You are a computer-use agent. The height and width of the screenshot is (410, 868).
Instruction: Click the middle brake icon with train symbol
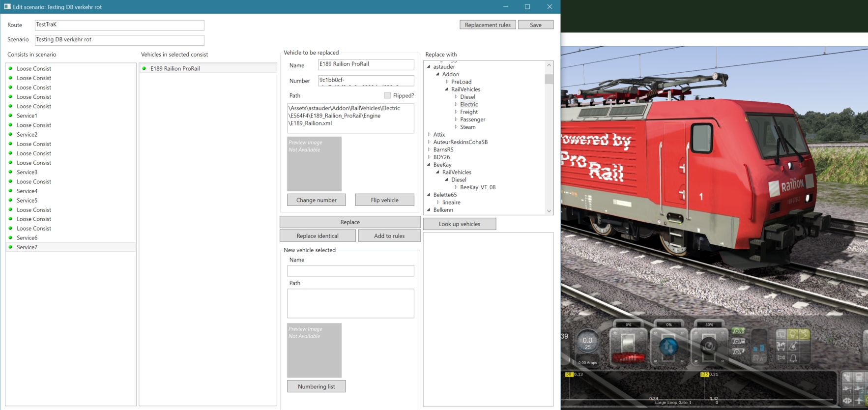(x=738, y=341)
